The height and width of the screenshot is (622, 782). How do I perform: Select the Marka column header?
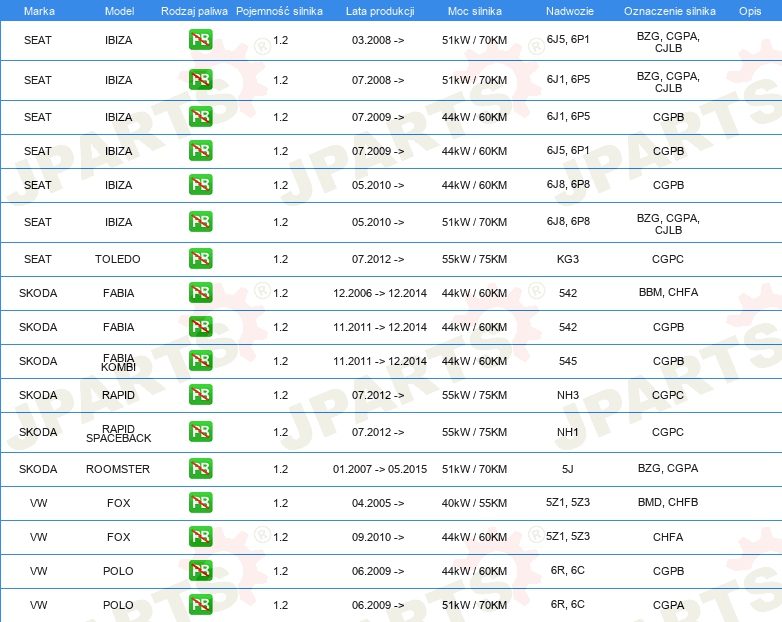[39, 11]
